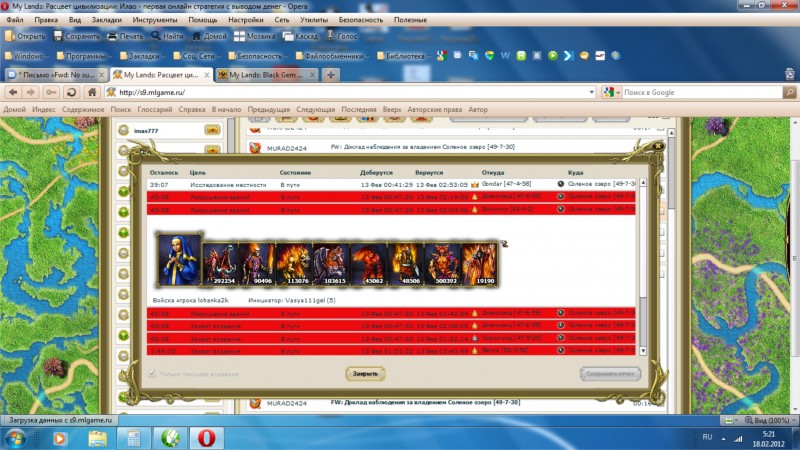Switch to My Lands: Black Gem tab
This screenshot has height=450, width=800.
click(268, 75)
